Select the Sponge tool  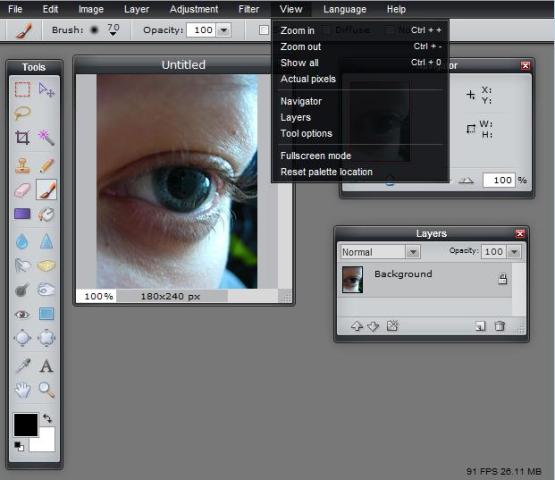pos(46,265)
